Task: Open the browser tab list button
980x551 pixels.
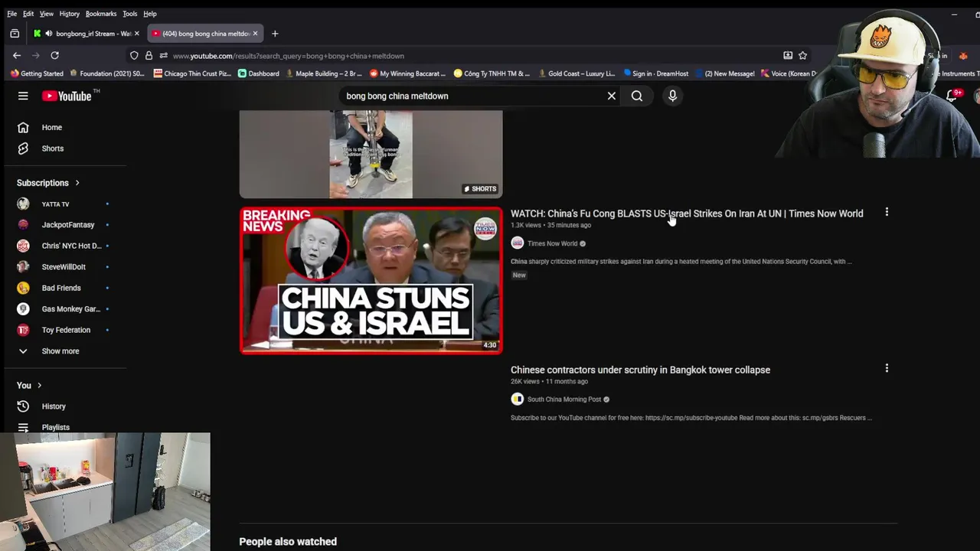Action: 15,34
